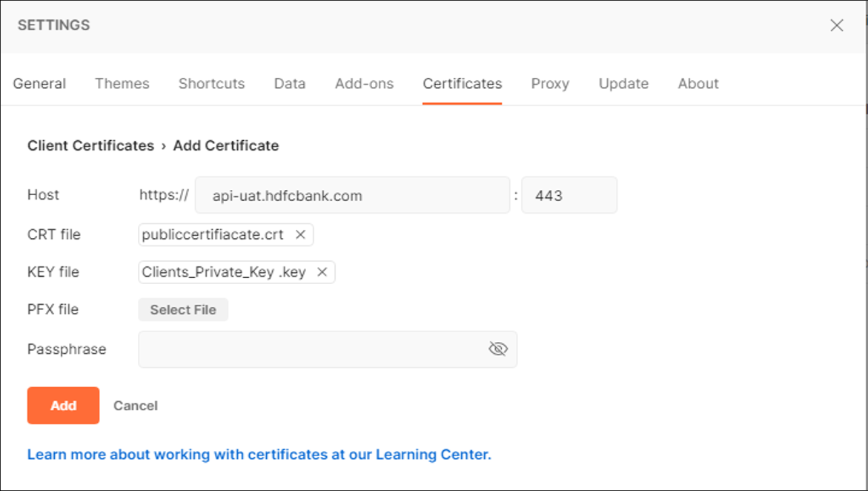868x491 pixels.
Task: Switch to the Proxy tab
Action: 550,84
